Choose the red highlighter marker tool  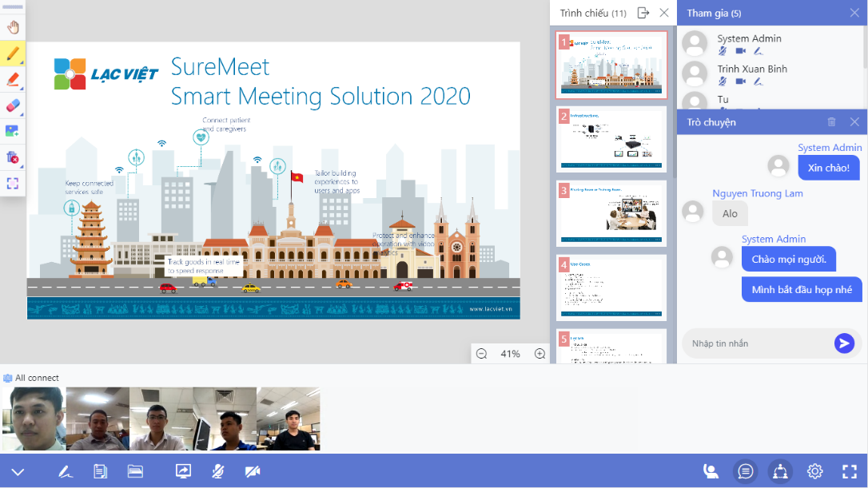coord(13,79)
